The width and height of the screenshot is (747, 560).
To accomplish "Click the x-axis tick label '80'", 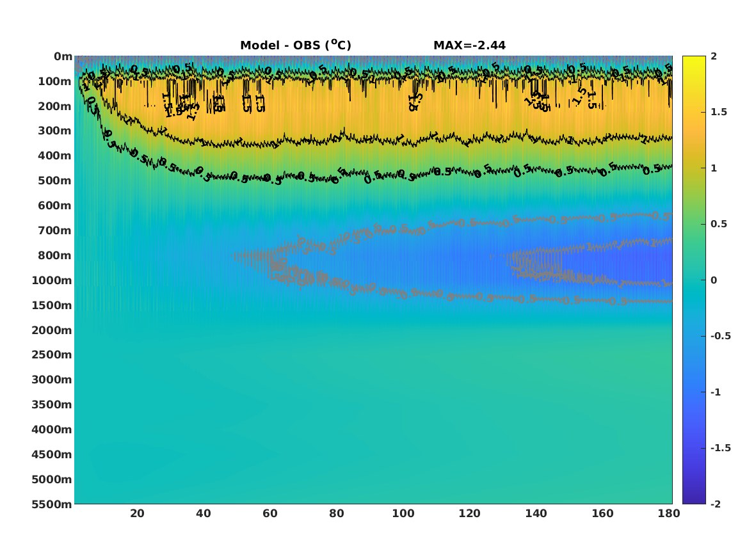I will 336,513.
